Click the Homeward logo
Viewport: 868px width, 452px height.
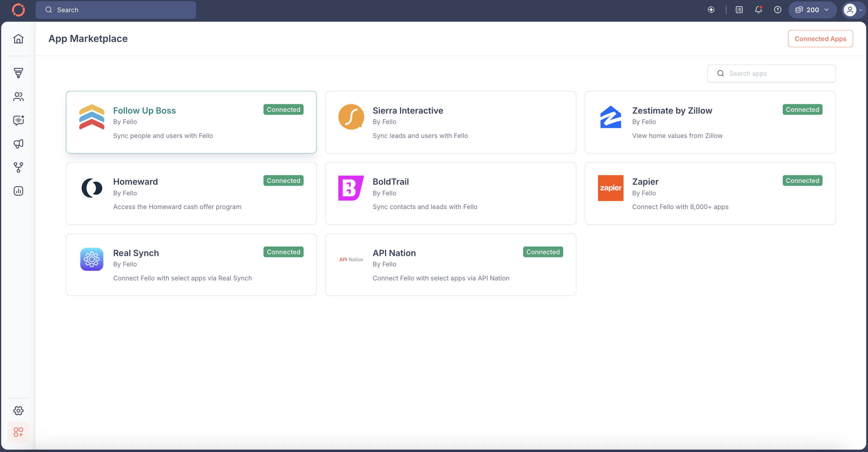click(x=92, y=188)
